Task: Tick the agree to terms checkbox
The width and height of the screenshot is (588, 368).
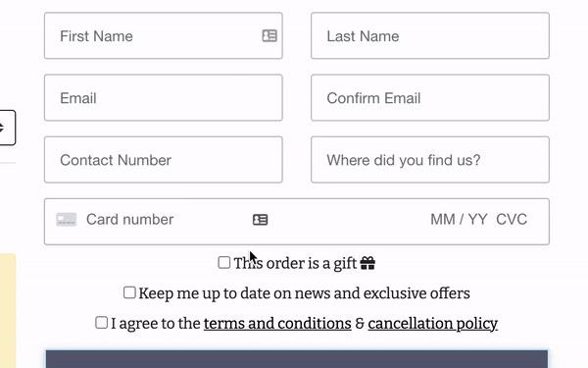Action: pyautogui.click(x=101, y=323)
